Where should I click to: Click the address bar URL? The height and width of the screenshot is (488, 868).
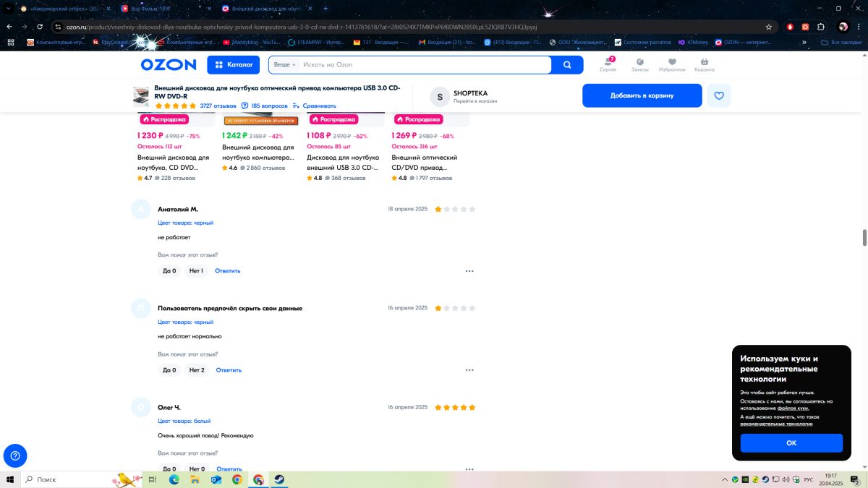coord(301,27)
